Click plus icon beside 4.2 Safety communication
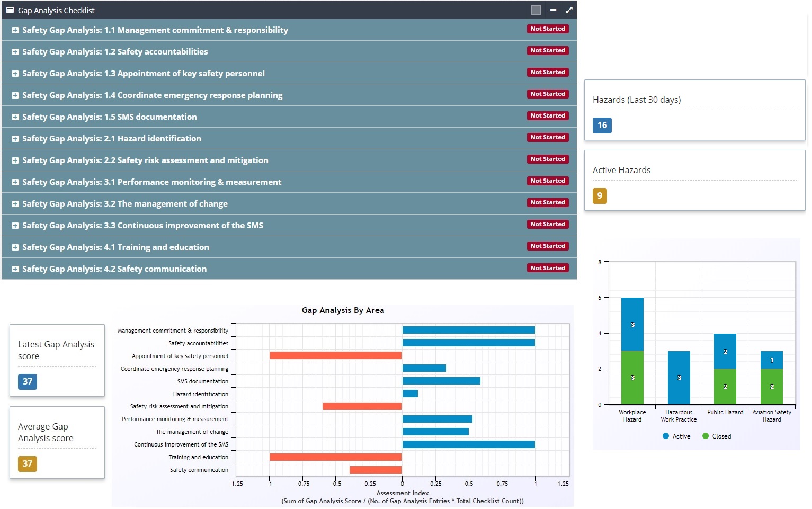Viewport: 812px width, 509px height. click(x=15, y=270)
